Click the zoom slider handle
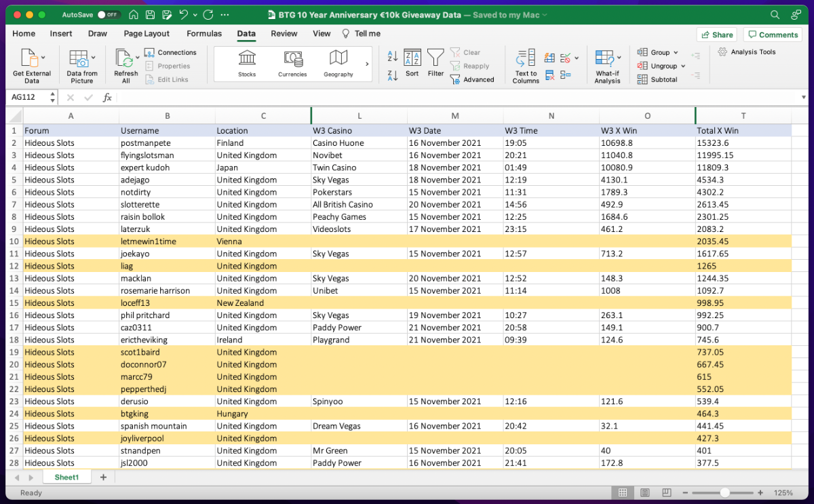The height and width of the screenshot is (504, 814). point(725,492)
